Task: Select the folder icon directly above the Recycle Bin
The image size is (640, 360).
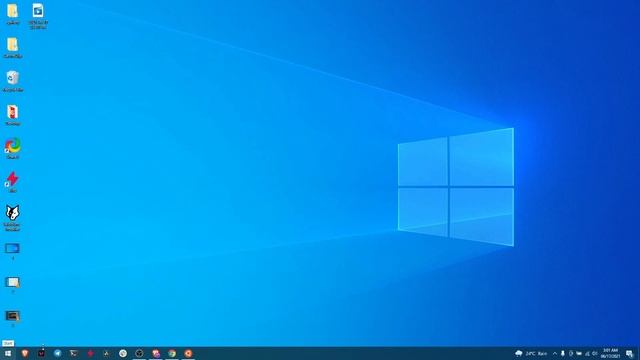Action: click(13, 44)
